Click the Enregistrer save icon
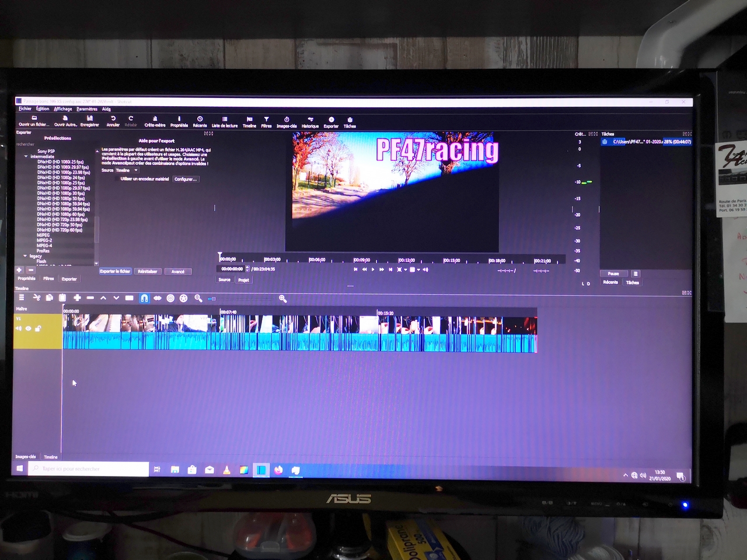 [90, 121]
